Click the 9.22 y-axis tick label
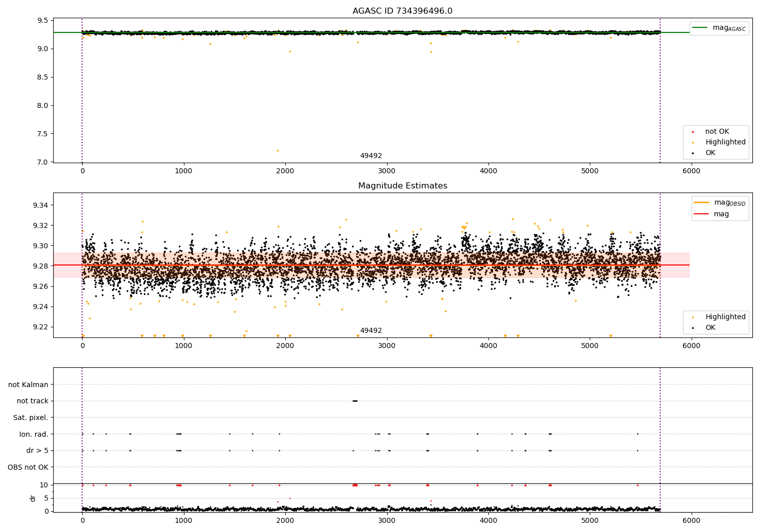The width and height of the screenshot is (760, 532). click(41, 327)
